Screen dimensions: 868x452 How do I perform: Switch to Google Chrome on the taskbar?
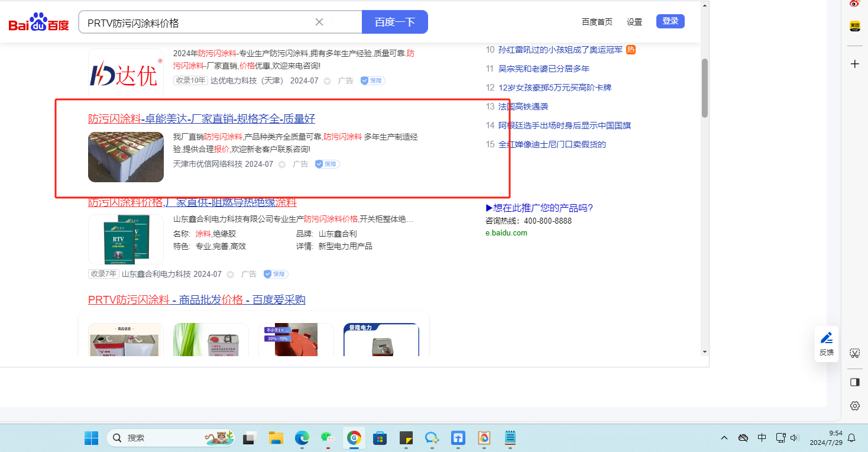click(354, 438)
